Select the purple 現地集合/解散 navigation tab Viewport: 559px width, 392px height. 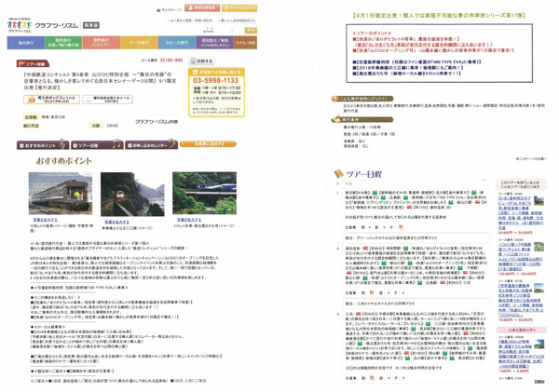(215, 43)
